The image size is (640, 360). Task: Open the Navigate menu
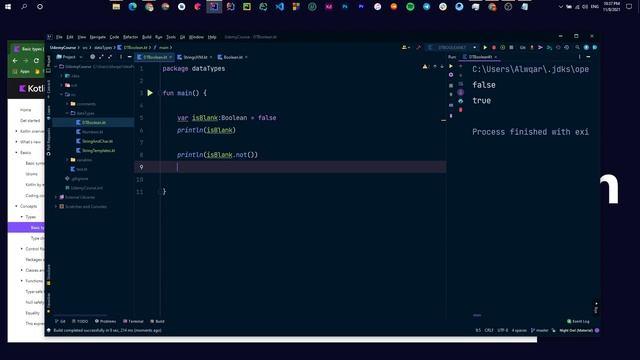pyautogui.click(x=98, y=37)
